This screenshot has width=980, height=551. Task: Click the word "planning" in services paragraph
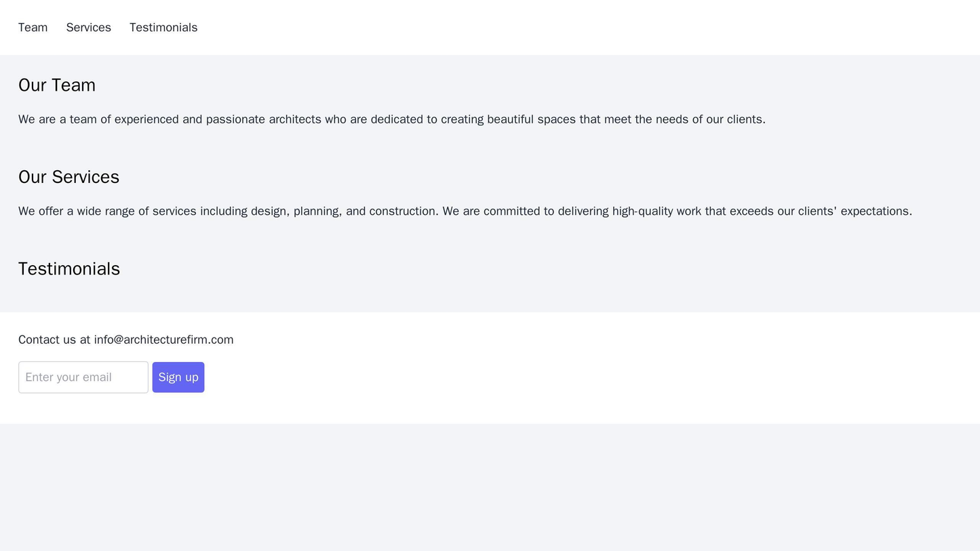[318, 211]
